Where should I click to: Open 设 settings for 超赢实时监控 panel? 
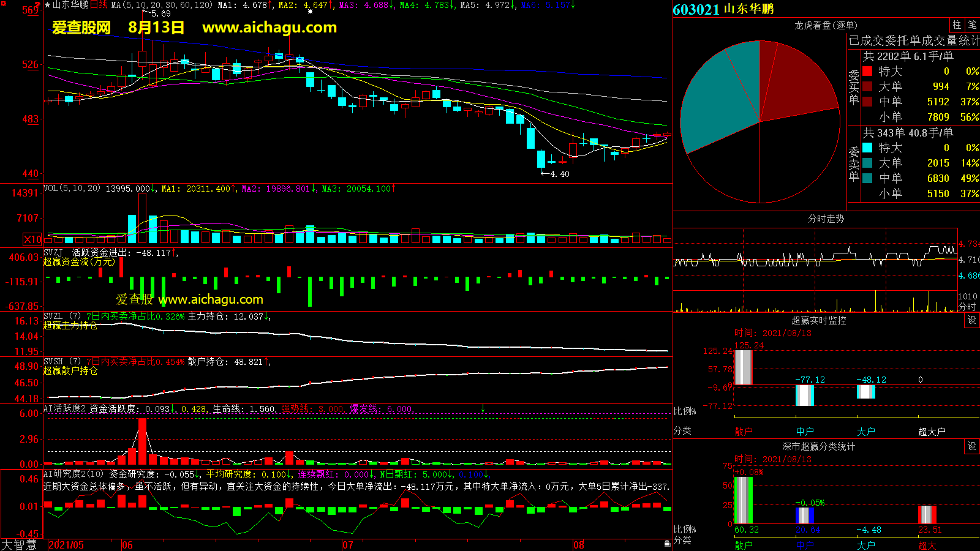point(972,320)
